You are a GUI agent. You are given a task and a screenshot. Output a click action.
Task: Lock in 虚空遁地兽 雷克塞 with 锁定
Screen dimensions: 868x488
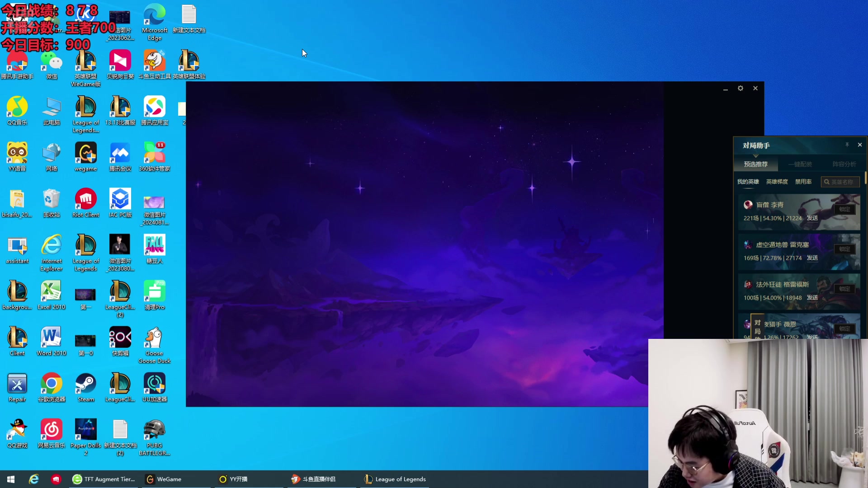pyautogui.click(x=844, y=249)
